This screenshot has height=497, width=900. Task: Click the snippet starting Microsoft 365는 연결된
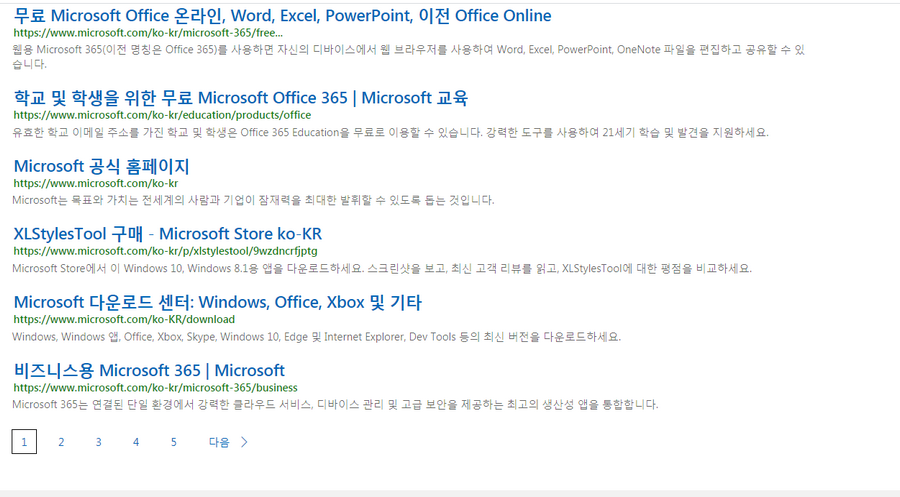[x=335, y=405]
